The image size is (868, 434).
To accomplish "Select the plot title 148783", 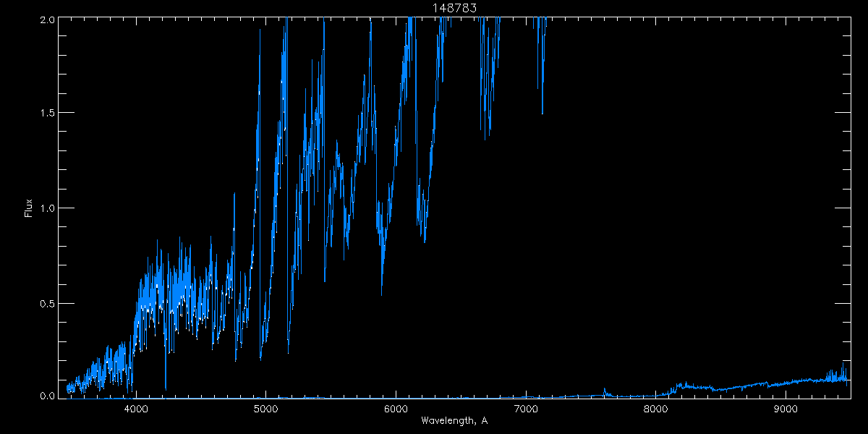I will (454, 8).
